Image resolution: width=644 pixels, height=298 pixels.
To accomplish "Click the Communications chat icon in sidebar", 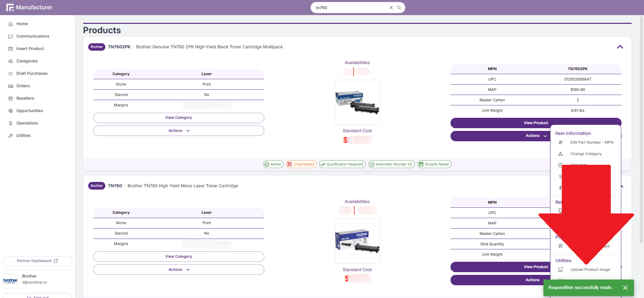I will (11, 36).
